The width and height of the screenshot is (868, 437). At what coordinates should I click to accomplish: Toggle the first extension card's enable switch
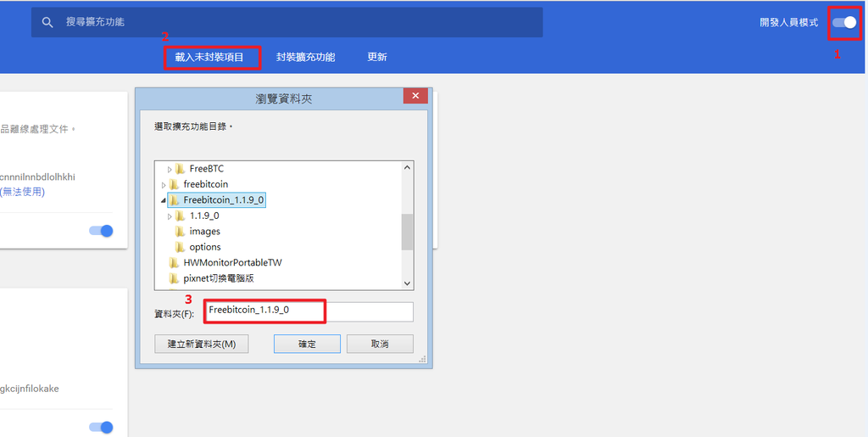(102, 231)
